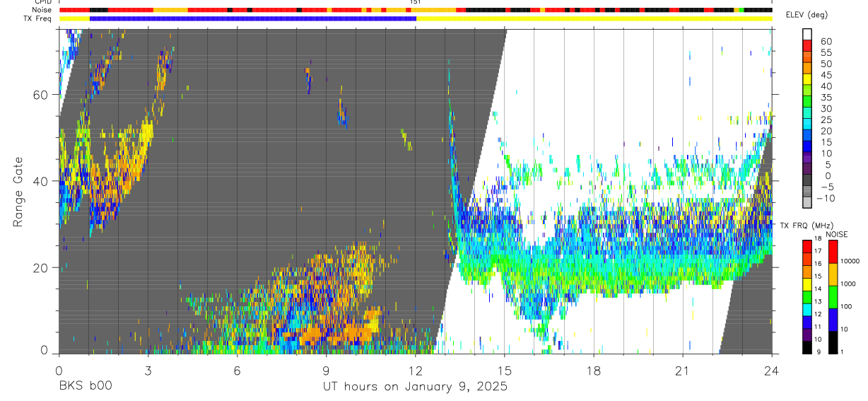
Task: Click the 'TX Freq' row label at top left
Action: 38,18
